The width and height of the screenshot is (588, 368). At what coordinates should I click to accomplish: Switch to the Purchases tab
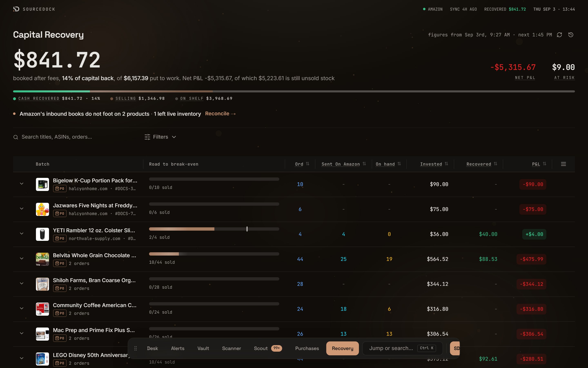(x=307, y=348)
